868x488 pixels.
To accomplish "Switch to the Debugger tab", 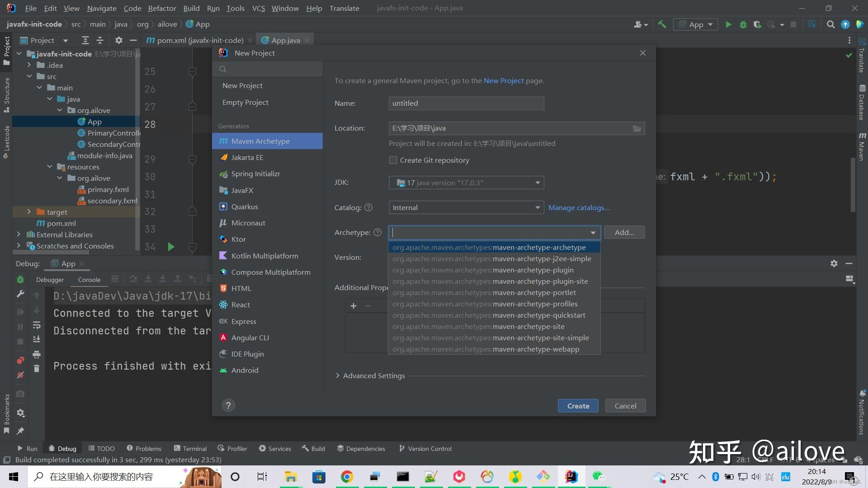I will tap(50, 280).
